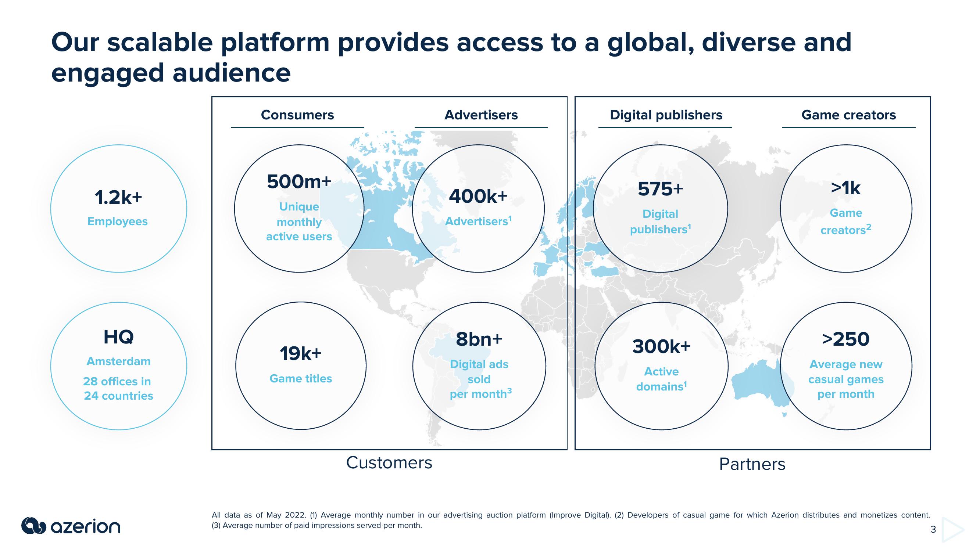This screenshot has width=980, height=551.
Task: Click the 'Employees' label
Action: click(x=118, y=221)
